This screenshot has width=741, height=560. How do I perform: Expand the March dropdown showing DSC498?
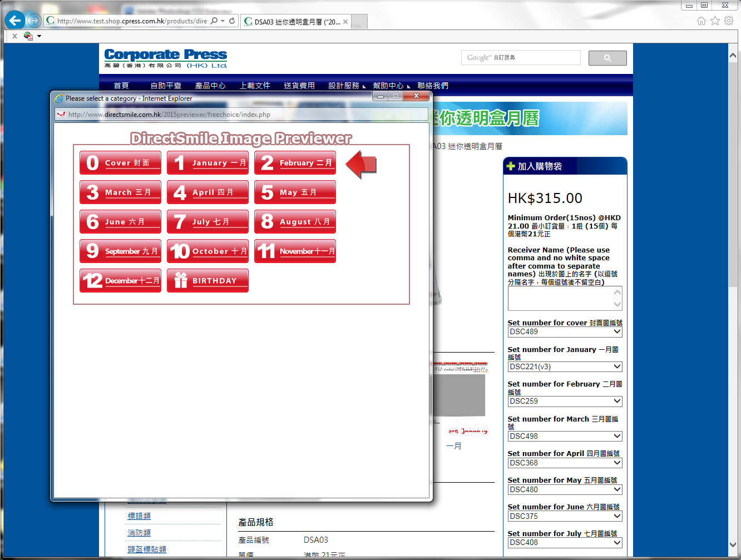(565, 436)
